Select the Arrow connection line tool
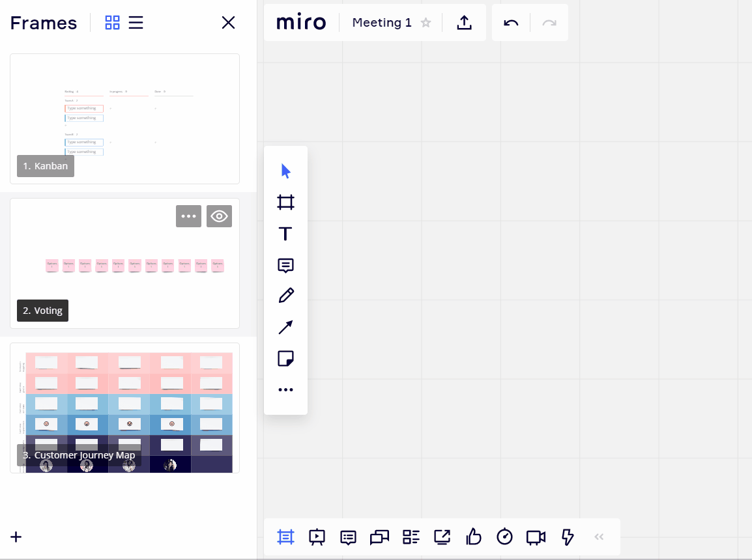This screenshot has height=560, width=752. click(285, 327)
